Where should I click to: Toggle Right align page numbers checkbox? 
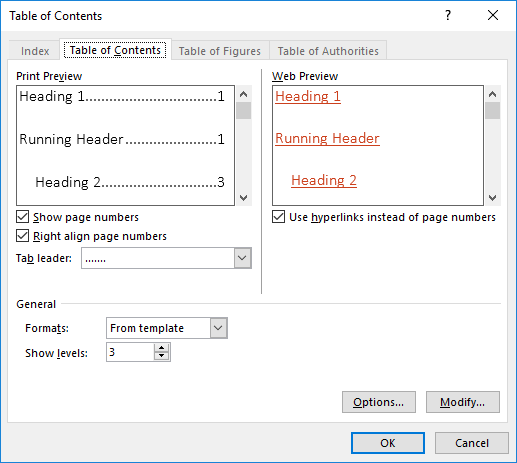[x=23, y=236]
